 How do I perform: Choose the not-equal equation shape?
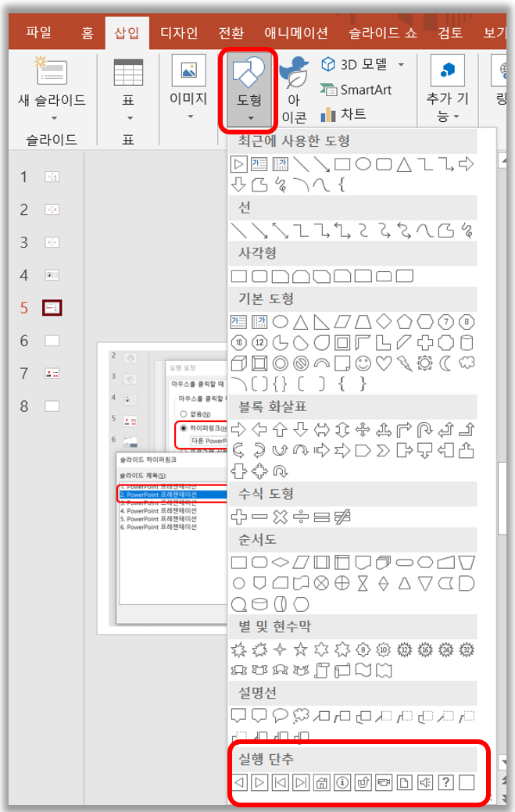[342, 517]
